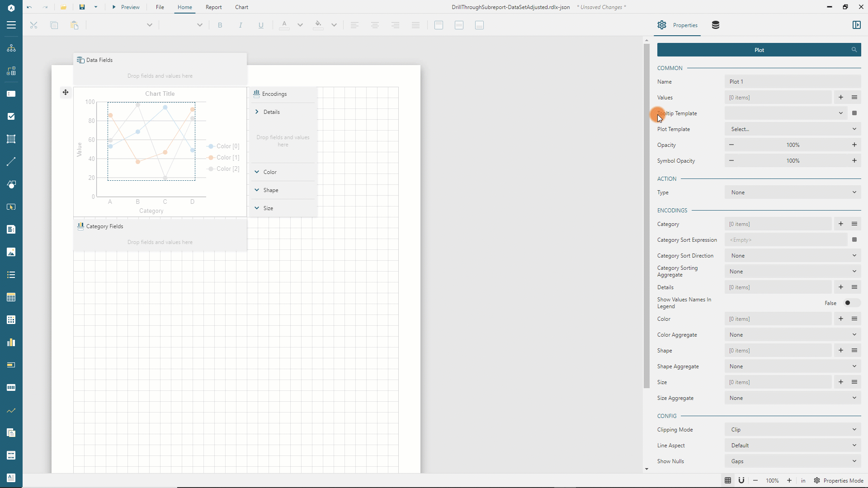Toggle Category Sort Expression square

click(854, 240)
